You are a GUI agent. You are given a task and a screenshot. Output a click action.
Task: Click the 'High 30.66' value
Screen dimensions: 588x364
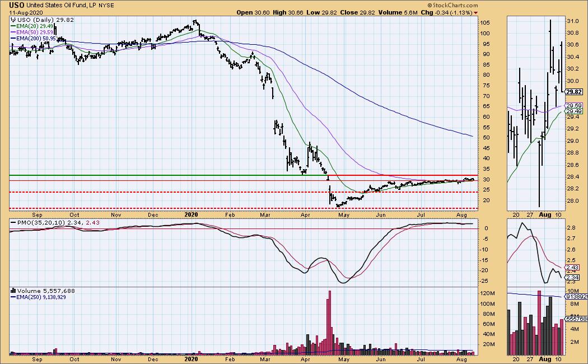coord(288,12)
